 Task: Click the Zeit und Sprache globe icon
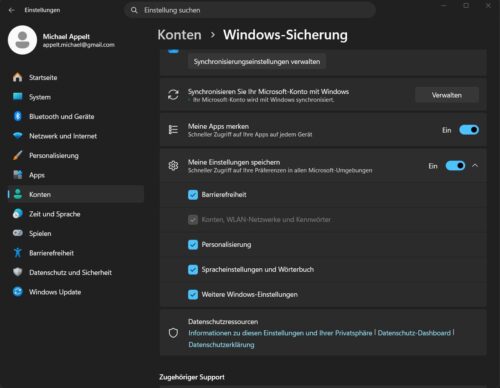click(18, 214)
